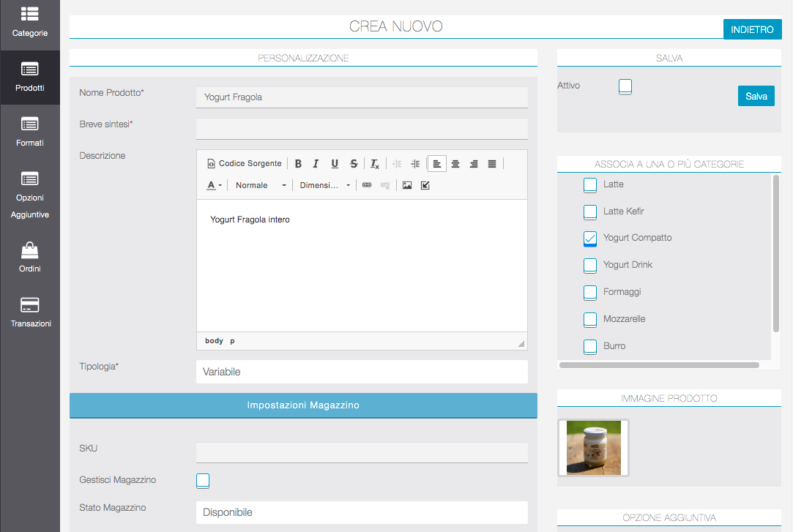Image resolution: width=793 pixels, height=532 pixels.
Task: Enable the Attivo checkbox
Action: click(625, 87)
